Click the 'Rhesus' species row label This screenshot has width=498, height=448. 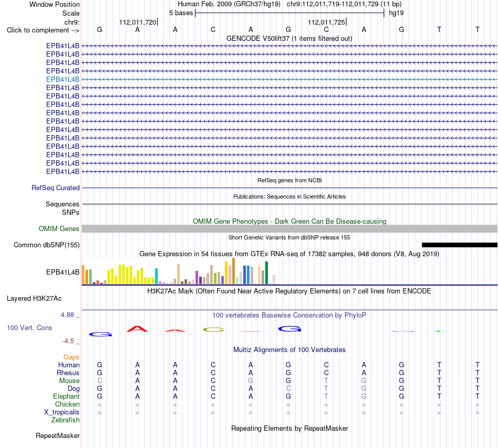coord(68,373)
